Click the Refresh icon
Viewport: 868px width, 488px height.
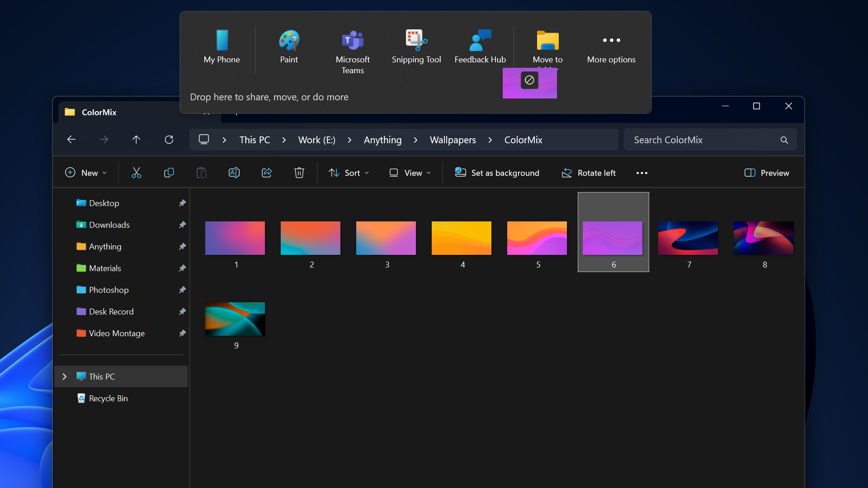169,140
